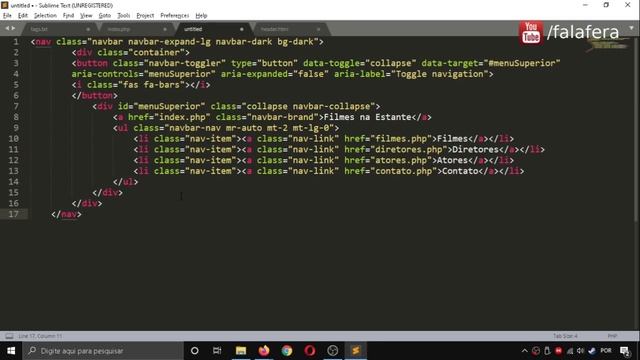
Task: Click the Line 17, Column 11 status text
Action: pyautogui.click(x=40, y=336)
